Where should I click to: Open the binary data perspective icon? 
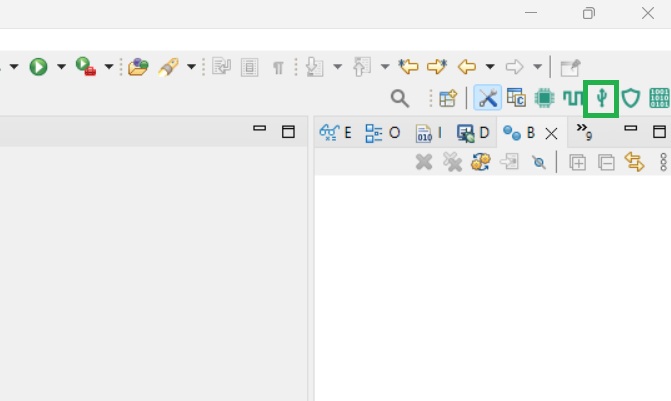[x=660, y=98]
